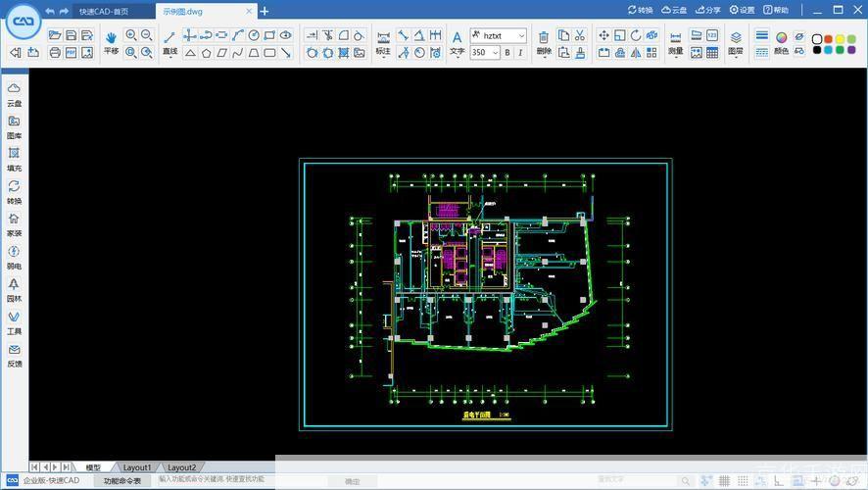The height and width of the screenshot is (490, 868).
Task: Select the Rounded rectangle tool
Action: [x=269, y=53]
